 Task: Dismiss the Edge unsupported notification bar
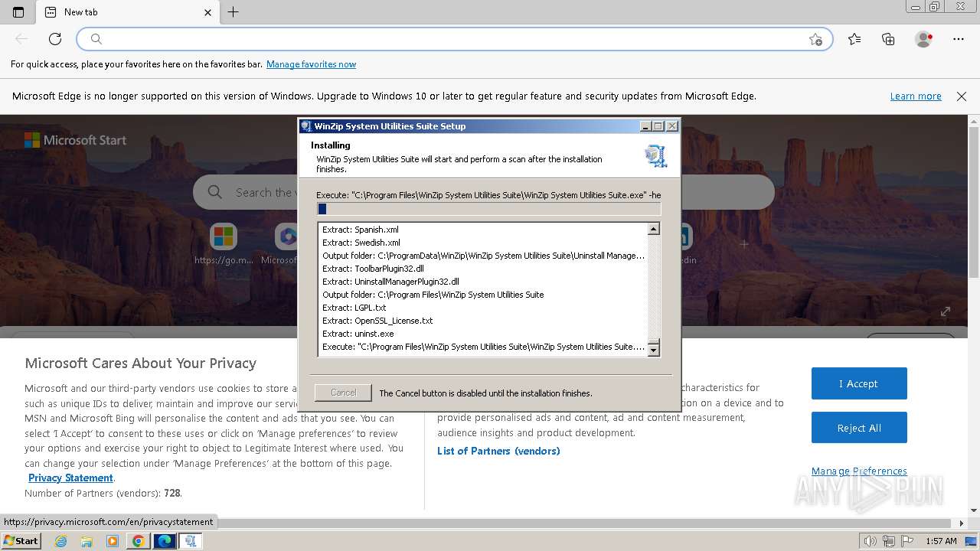962,96
